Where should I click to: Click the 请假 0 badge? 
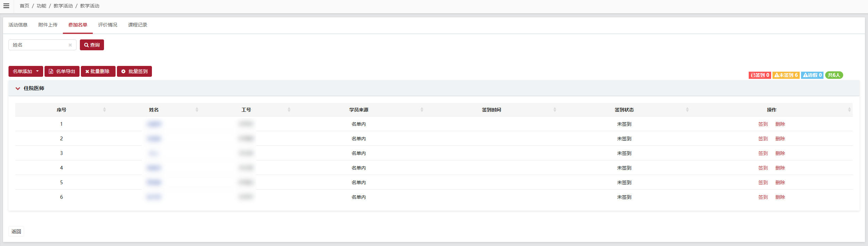[812, 75]
